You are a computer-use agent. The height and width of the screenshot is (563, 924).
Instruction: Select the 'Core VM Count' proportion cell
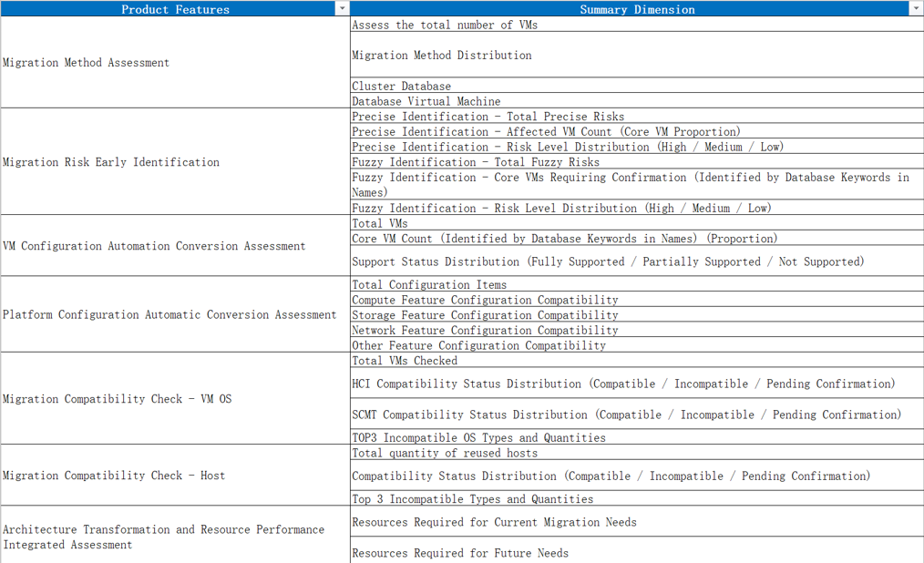click(637, 238)
